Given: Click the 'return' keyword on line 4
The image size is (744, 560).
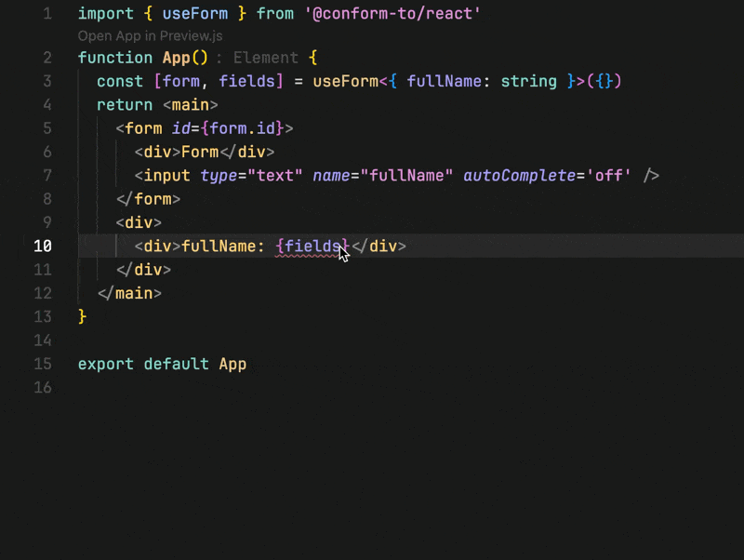Looking at the screenshot, I should [125, 105].
